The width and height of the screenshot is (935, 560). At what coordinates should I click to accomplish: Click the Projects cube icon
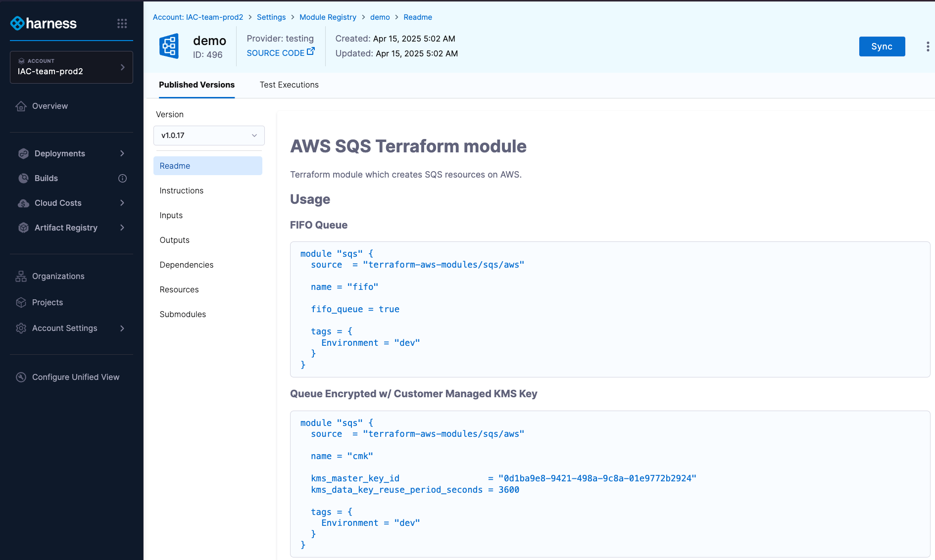click(21, 302)
